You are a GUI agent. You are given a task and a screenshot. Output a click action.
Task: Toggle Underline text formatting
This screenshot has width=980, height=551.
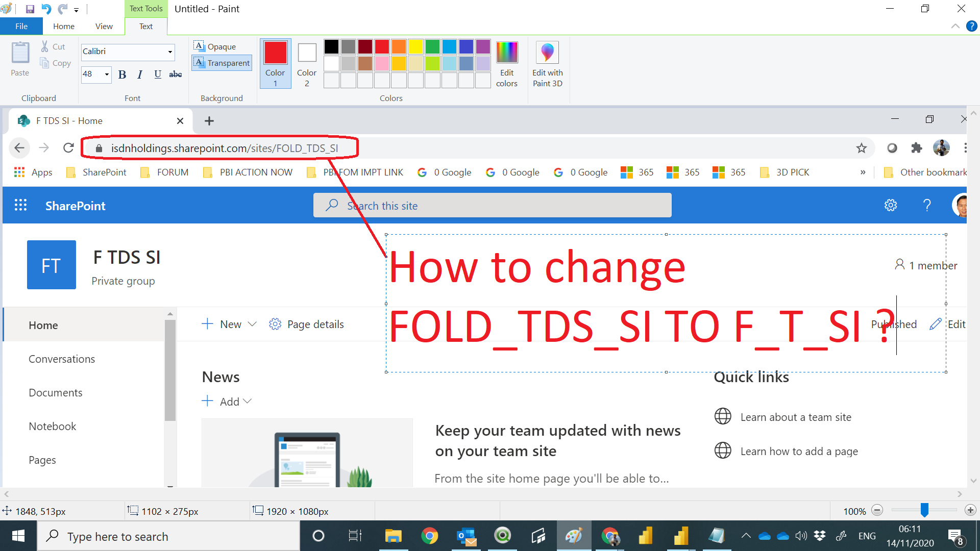pos(158,74)
